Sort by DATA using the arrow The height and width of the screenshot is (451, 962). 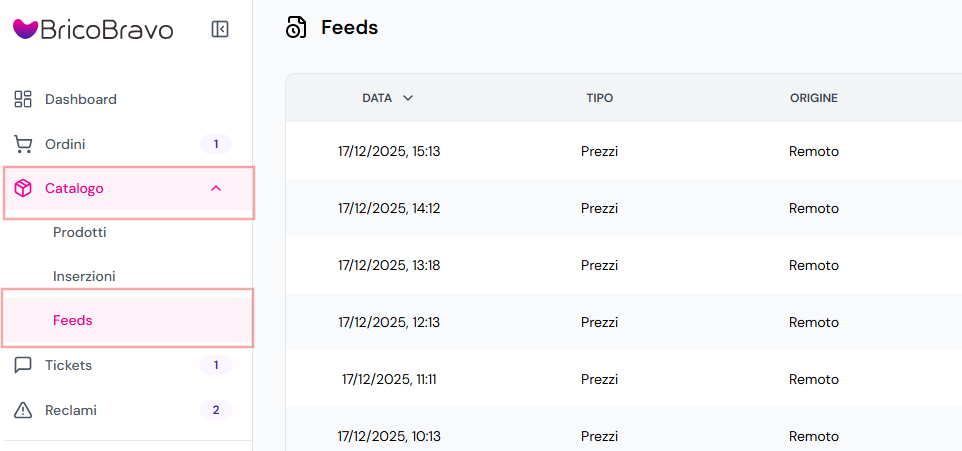[x=407, y=98]
